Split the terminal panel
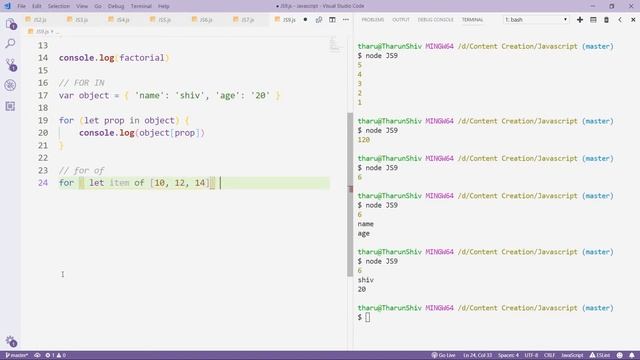The height and width of the screenshot is (360, 640). point(593,20)
